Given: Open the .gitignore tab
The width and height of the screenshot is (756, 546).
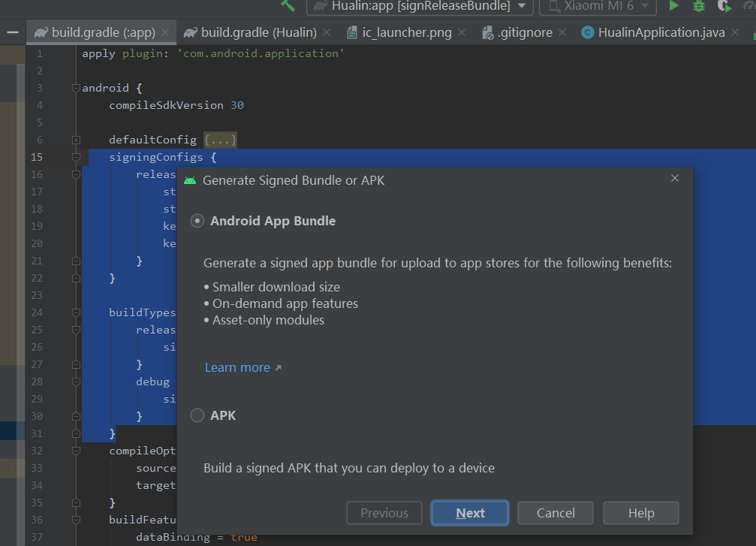Looking at the screenshot, I should coord(525,32).
